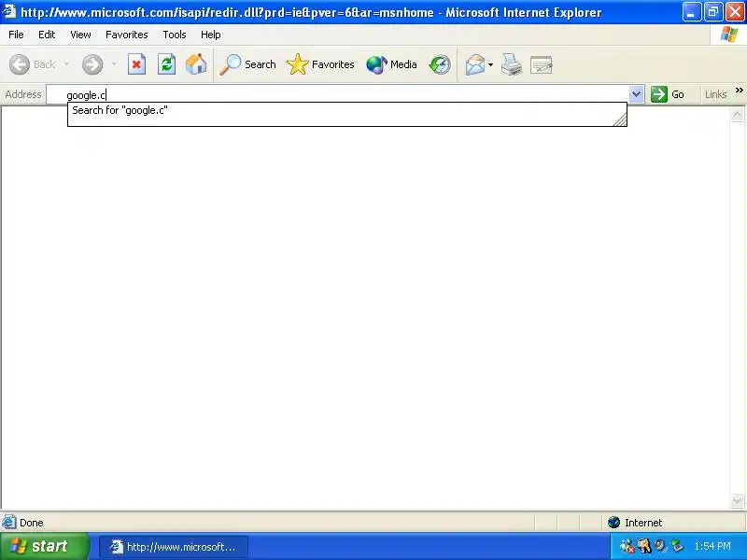This screenshot has height=560, width=747.
Task: Minimize the Internet Explorer window
Action: pyautogui.click(x=692, y=12)
